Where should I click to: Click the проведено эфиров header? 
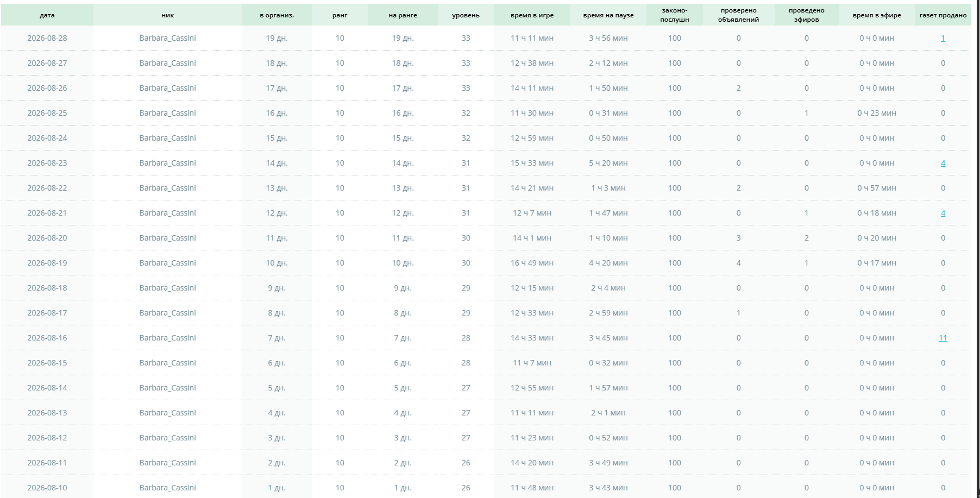807,15
